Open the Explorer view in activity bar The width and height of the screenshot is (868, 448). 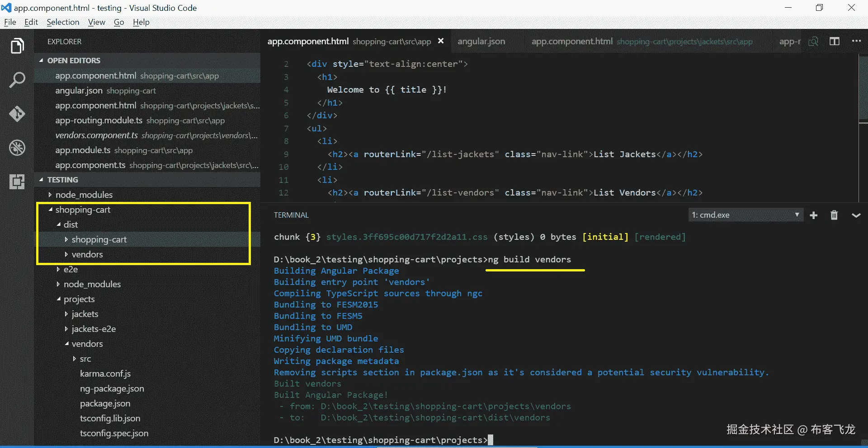click(x=17, y=46)
